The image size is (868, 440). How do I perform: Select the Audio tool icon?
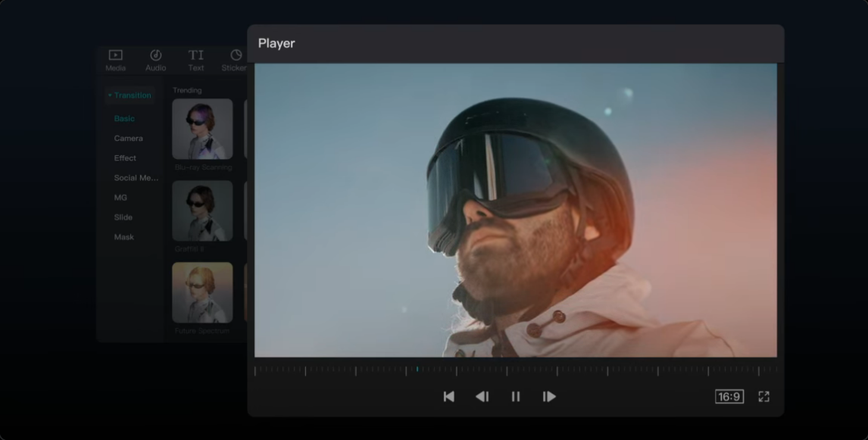point(155,61)
